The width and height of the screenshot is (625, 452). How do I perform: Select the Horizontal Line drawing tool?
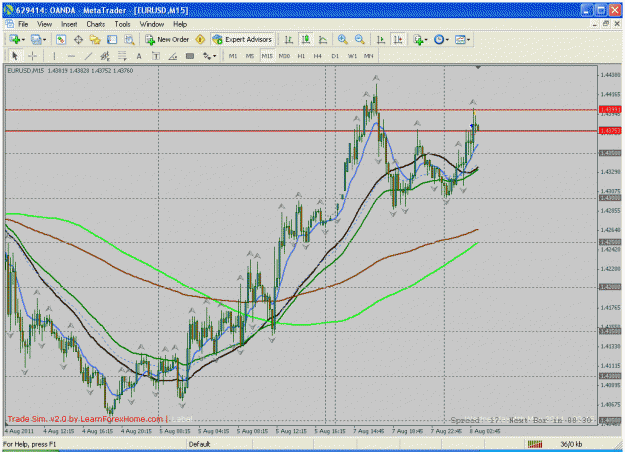click(x=71, y=56)
